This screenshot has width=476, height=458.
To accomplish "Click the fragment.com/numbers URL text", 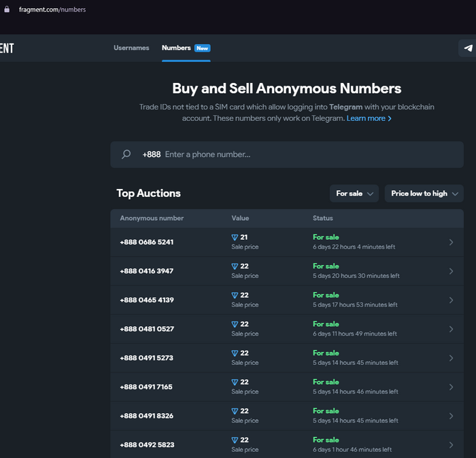I will [52, 10].
